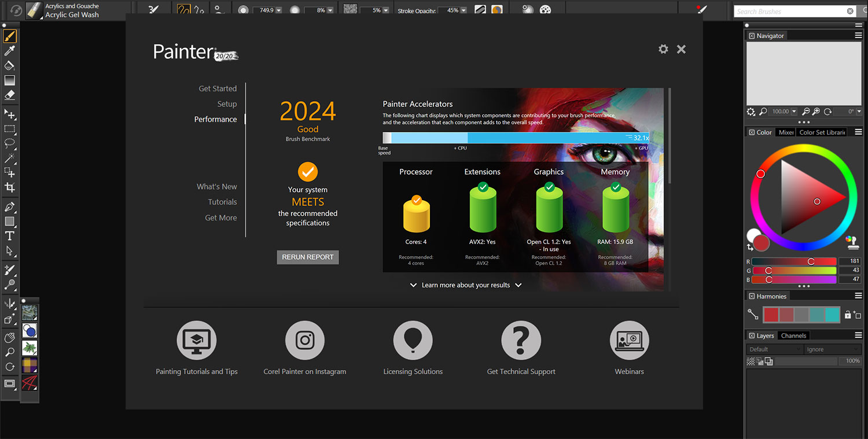
Task: Open Painting Tutorials and Tips
Action: click(197, 341)
